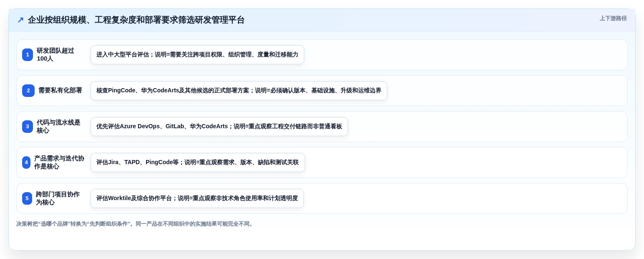This screenshot has width=644, height=259.
Task: Open the 优先评估Azure DevOps、GitLab result box
Action: (219, 127)
